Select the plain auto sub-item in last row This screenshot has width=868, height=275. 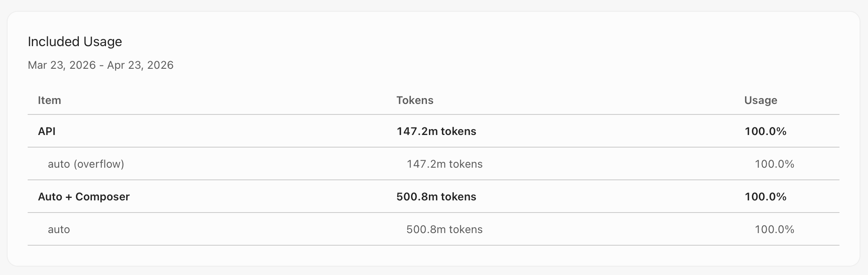click(x=59, y=229)
